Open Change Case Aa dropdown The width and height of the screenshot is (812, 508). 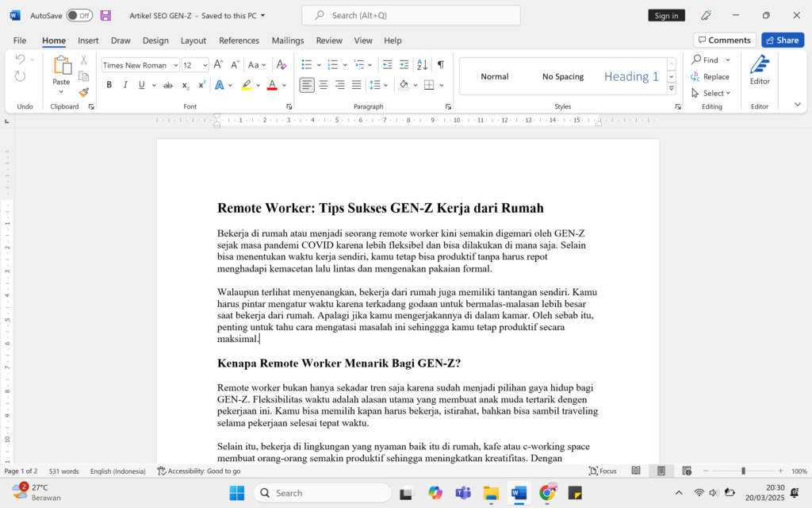tap(256, 65)
